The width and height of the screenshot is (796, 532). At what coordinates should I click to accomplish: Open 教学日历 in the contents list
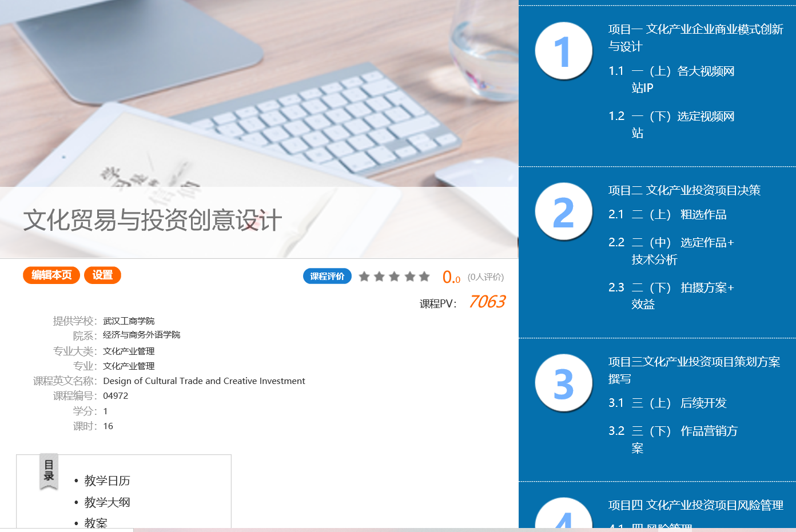107,481
